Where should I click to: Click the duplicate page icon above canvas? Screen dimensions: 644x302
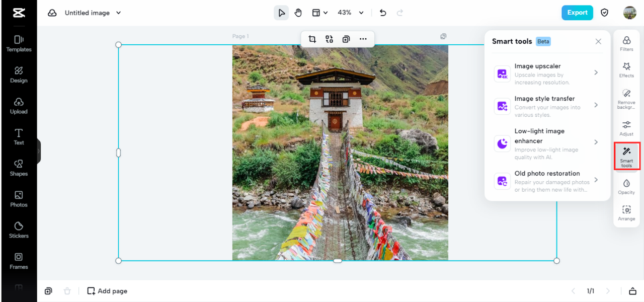click(x=443, y=36)
